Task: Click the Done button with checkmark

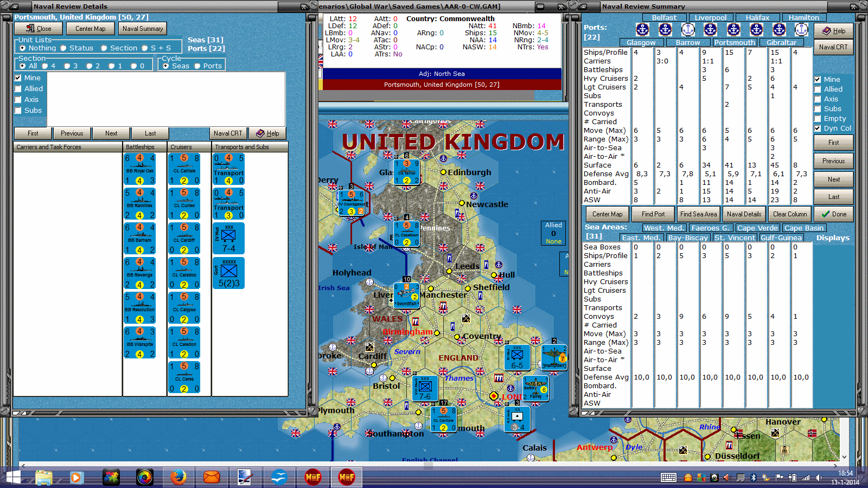Action: [834, 214]
